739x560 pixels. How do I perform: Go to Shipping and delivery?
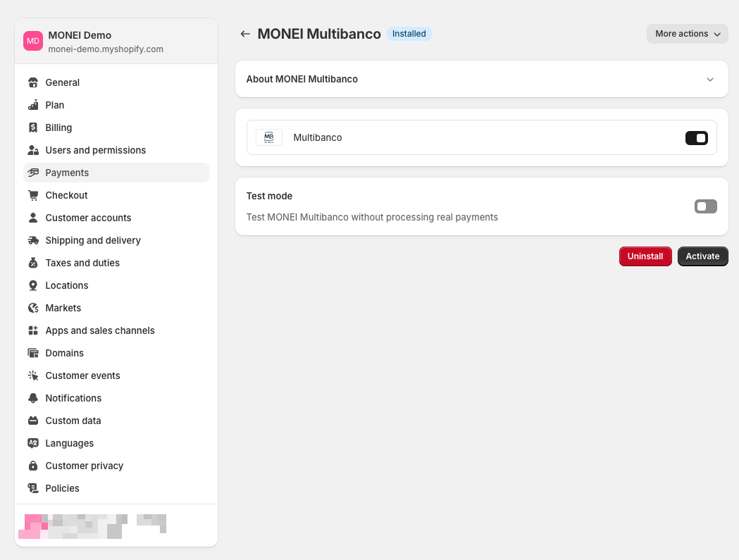(x=116, y=240)
